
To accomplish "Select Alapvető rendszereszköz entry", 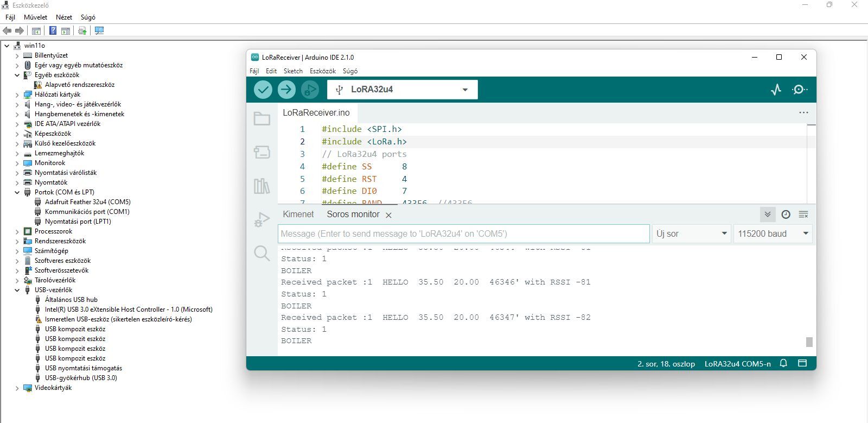I will (x=79, y=85).
